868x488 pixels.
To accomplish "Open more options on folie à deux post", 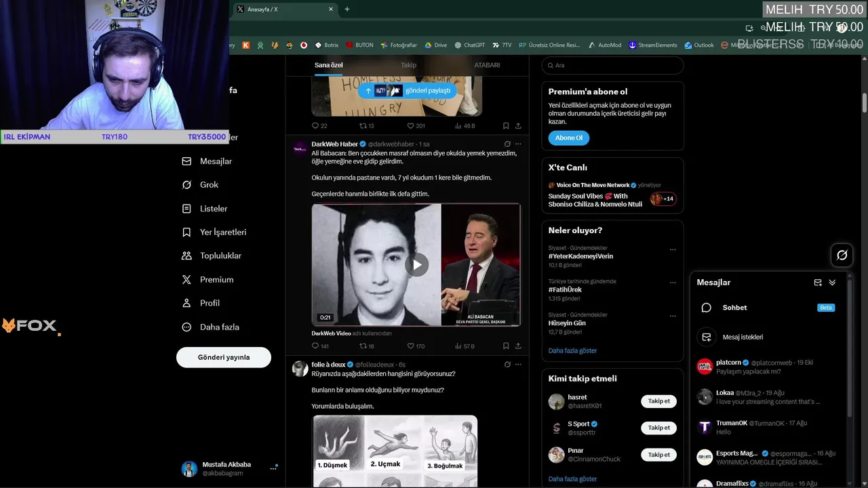I will point(518,364).
